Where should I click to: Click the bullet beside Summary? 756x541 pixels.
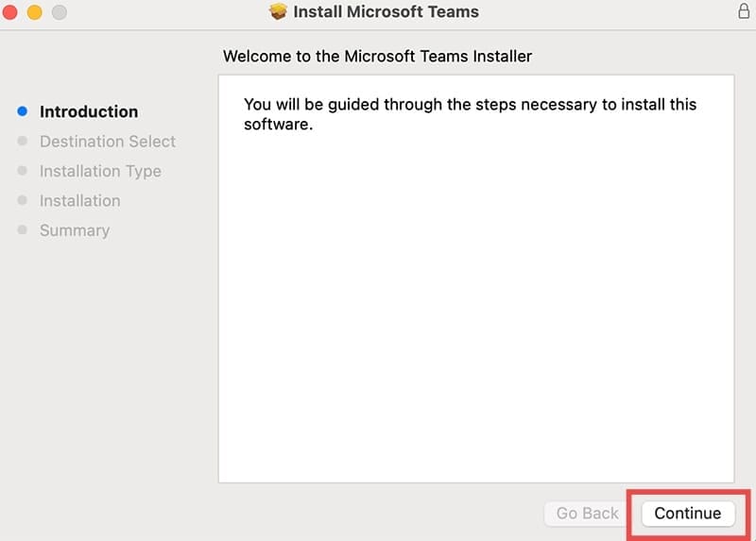pos(23,230)
